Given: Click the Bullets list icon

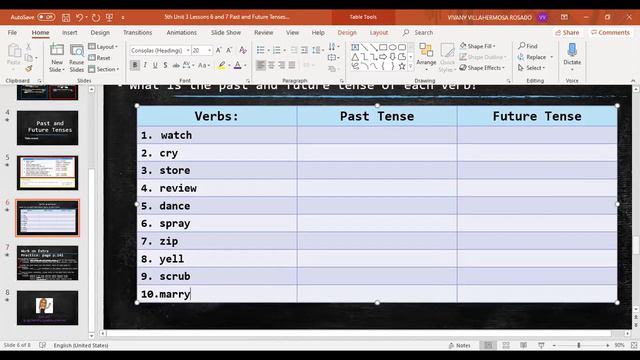Looking at the screenshot, I should point(260,50).
